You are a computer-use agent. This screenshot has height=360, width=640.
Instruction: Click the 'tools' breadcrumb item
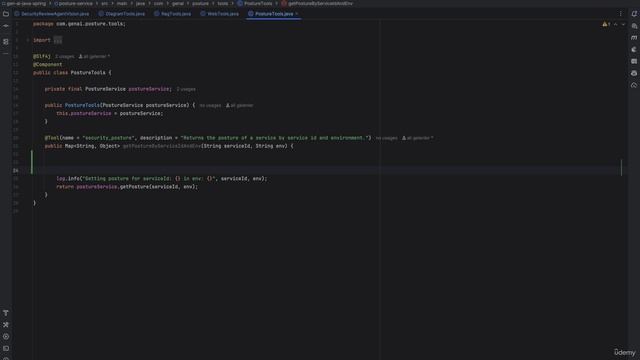(x=223, y=3)
